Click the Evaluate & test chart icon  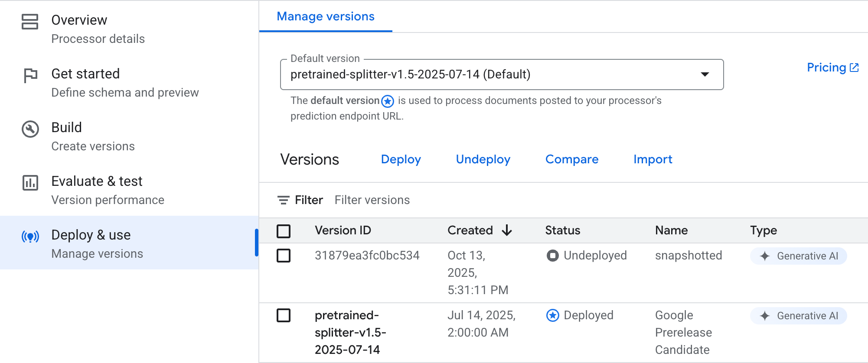[30, 183]
